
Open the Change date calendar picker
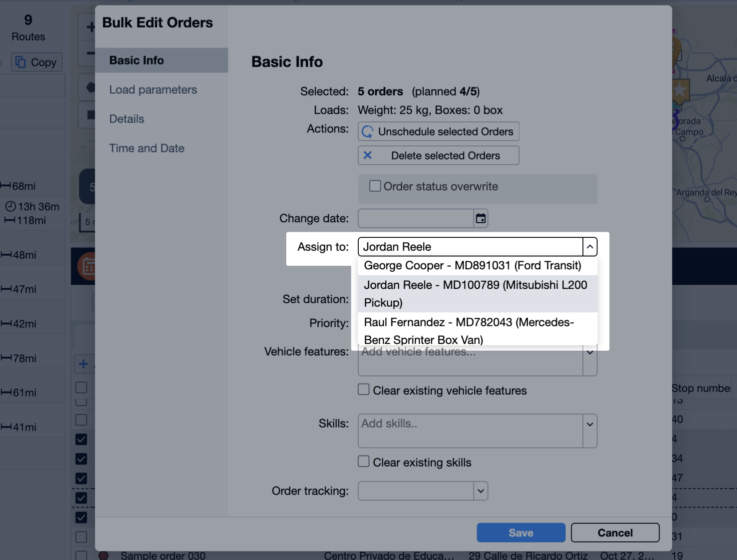481,218
